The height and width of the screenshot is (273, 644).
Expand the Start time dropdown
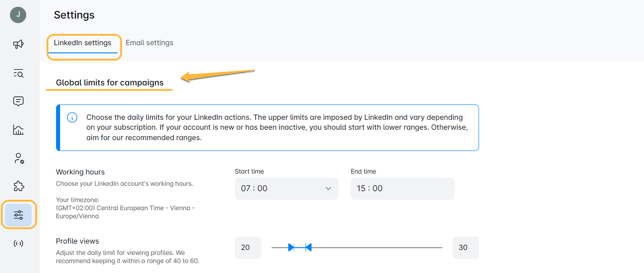point(286,188)
